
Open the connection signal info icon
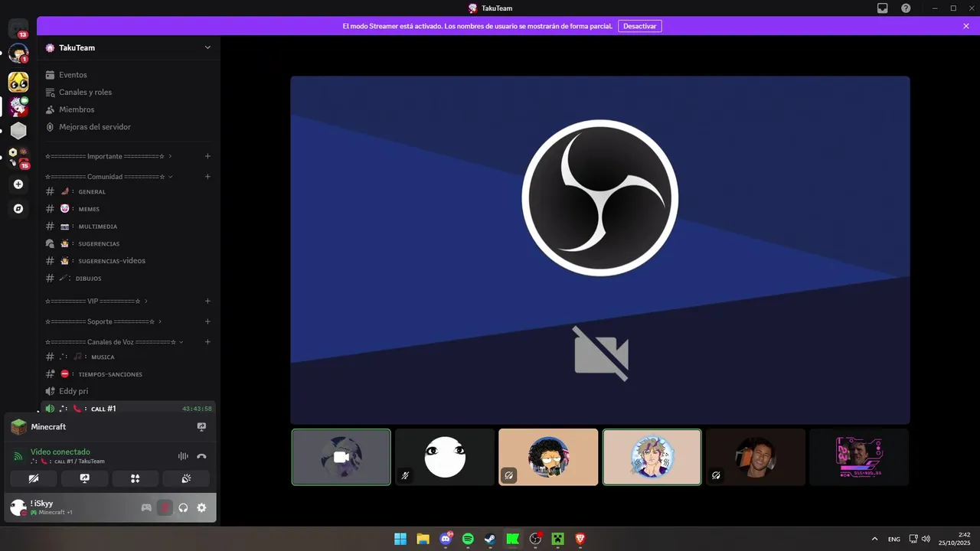(18, 456)
